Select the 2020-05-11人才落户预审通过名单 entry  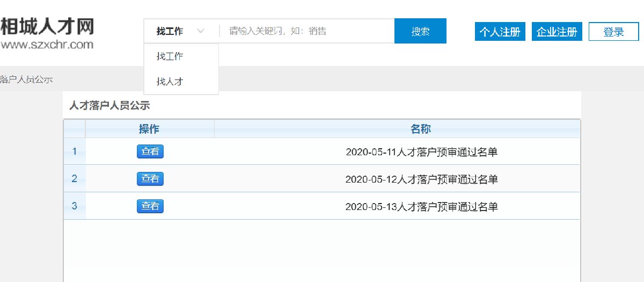click(x=421, y=152)
